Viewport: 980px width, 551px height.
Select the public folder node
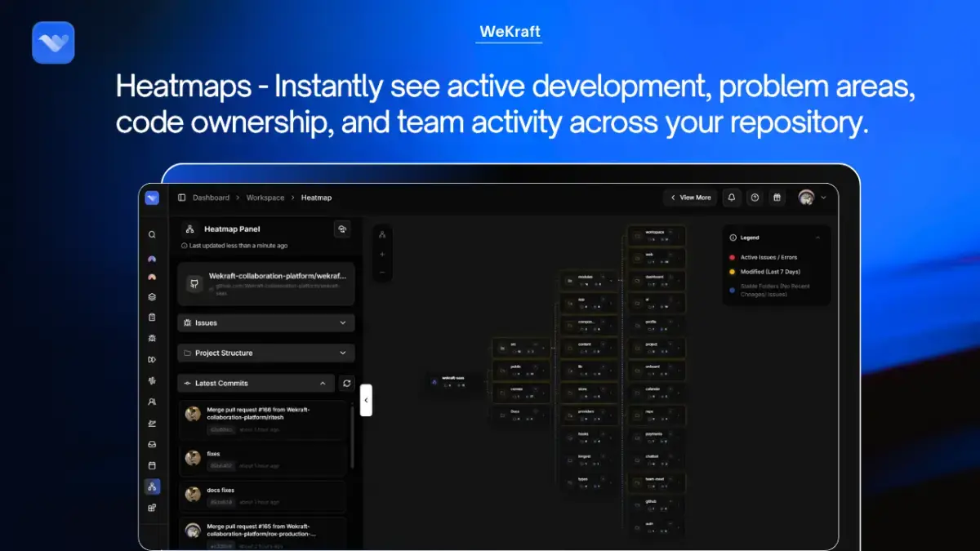click(521, 371)
